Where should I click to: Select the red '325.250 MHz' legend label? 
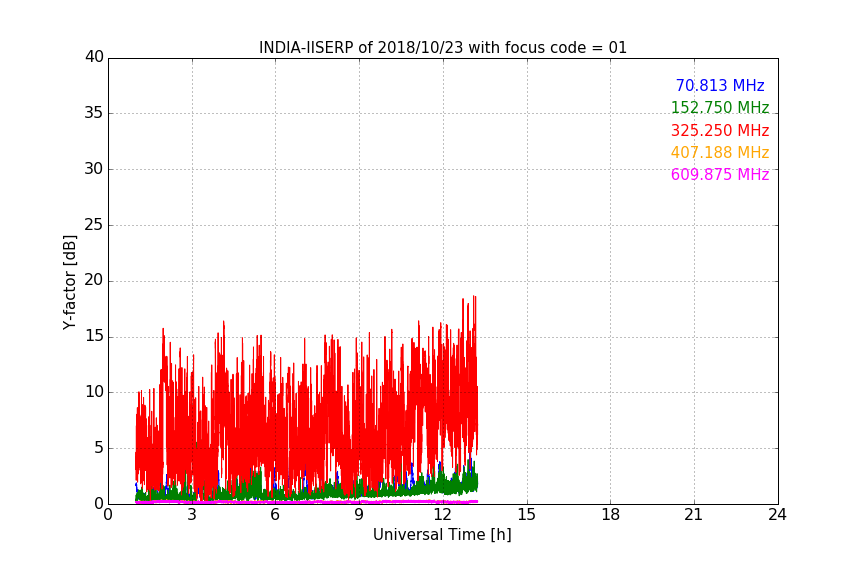[720, 130]
